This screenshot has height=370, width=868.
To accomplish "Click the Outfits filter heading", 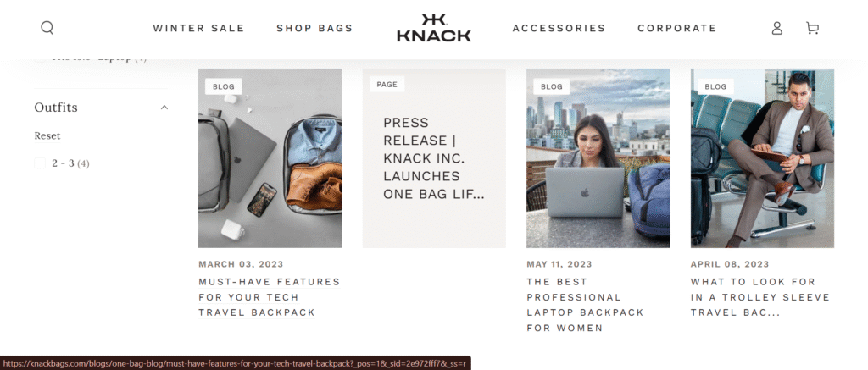I will 56,108.
